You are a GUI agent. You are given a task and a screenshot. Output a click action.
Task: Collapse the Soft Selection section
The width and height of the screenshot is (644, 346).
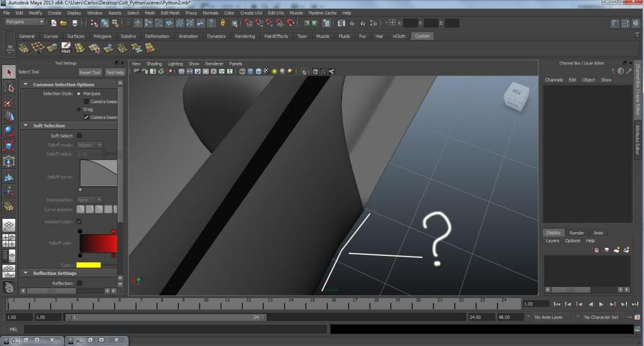tap(26, 125)
